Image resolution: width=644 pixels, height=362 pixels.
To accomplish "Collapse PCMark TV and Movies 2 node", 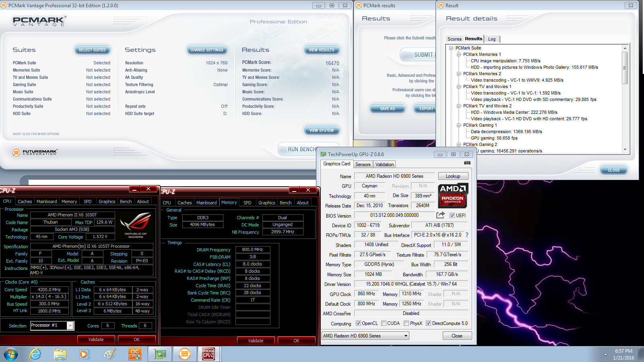I will 458,106.
